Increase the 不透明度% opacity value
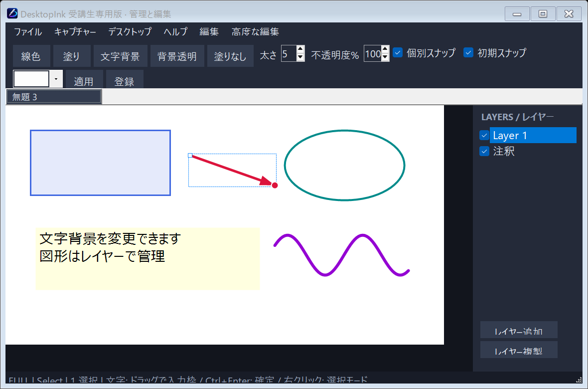The image size is (588, 389). [x=385, y=49]
